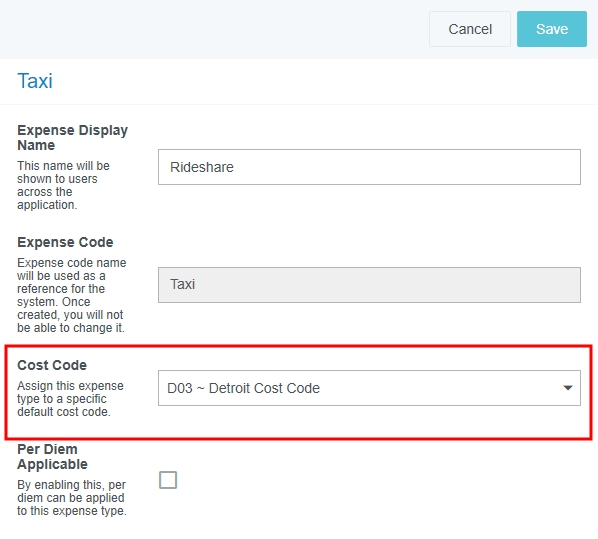Image resolution: width=598 pixels, height=539 pixels.
Task: Click the Per Diem Applicable label
Action: 52,457
